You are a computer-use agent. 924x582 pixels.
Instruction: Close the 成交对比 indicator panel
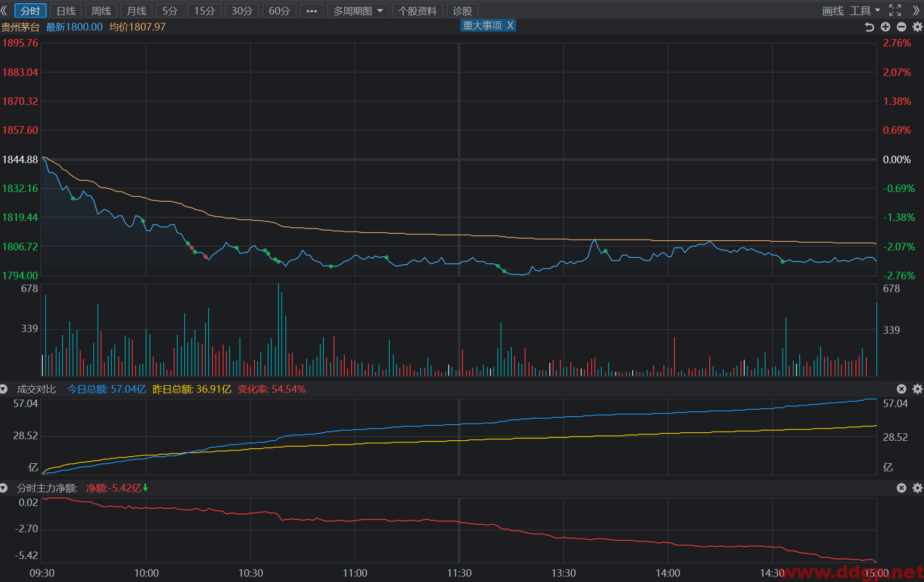pyautogui.click(x=902, y=389)
